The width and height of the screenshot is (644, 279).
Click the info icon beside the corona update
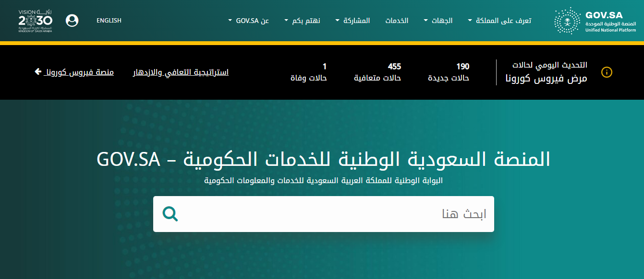(607, 72)
